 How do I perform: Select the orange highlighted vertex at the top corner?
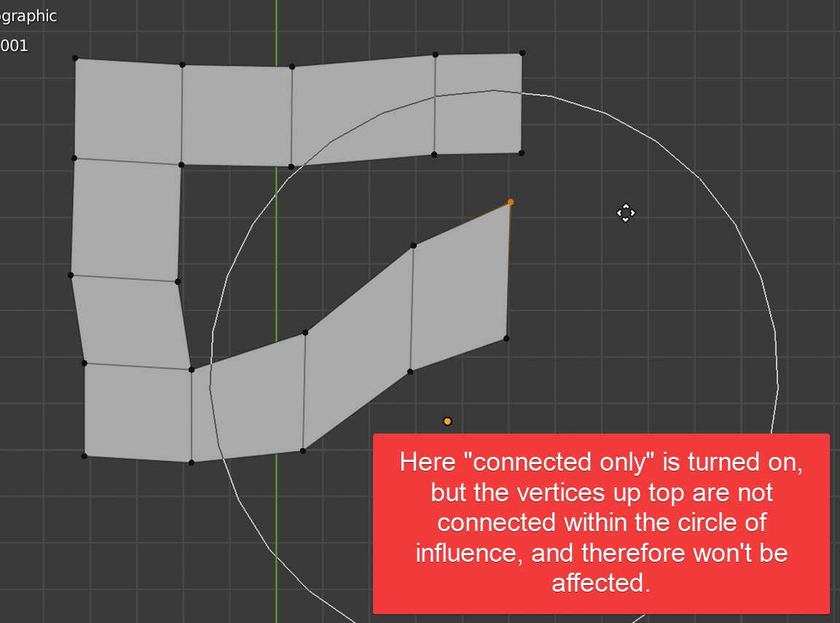click(x=511, y=202)
